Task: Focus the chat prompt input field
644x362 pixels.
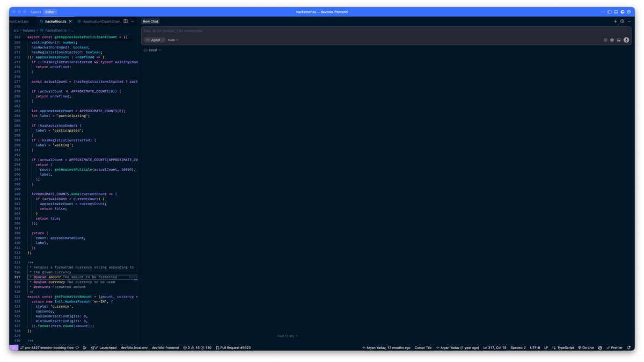Action: point(386,31)
